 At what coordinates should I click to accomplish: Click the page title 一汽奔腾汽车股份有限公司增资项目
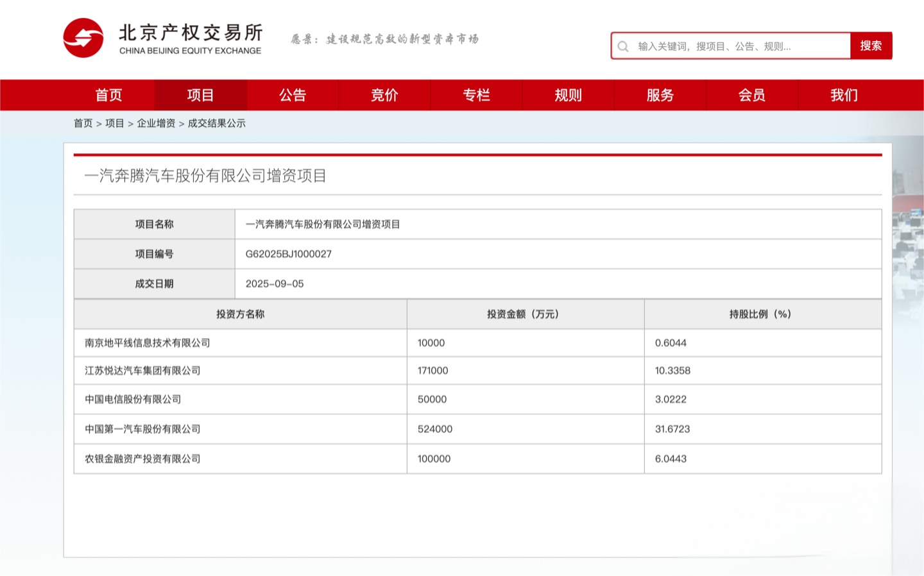tap(205, 176)
